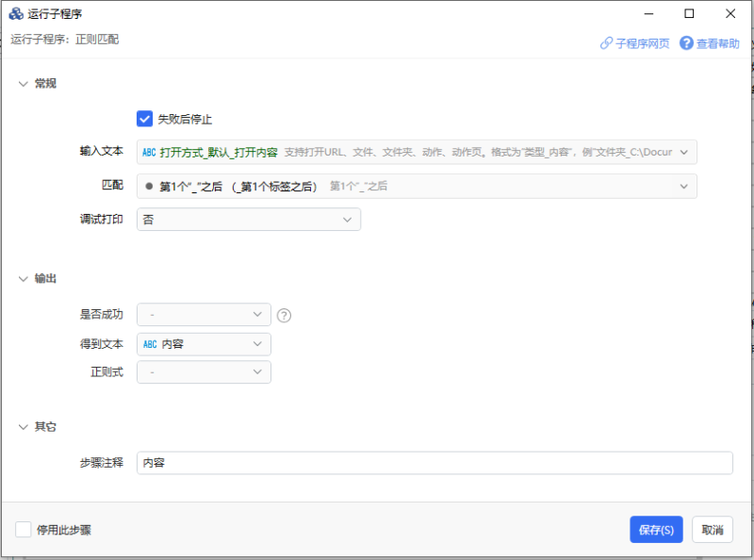Maximize the 运行子程序 window
This screenshot has width=754, height=560.
pos(689,13)
